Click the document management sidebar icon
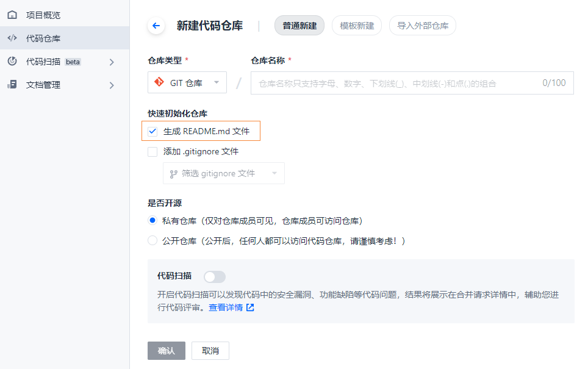 (12, 84)
